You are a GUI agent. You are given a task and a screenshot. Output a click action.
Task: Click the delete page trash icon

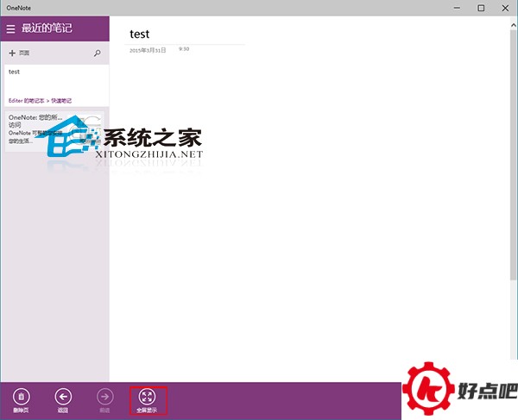21,397
